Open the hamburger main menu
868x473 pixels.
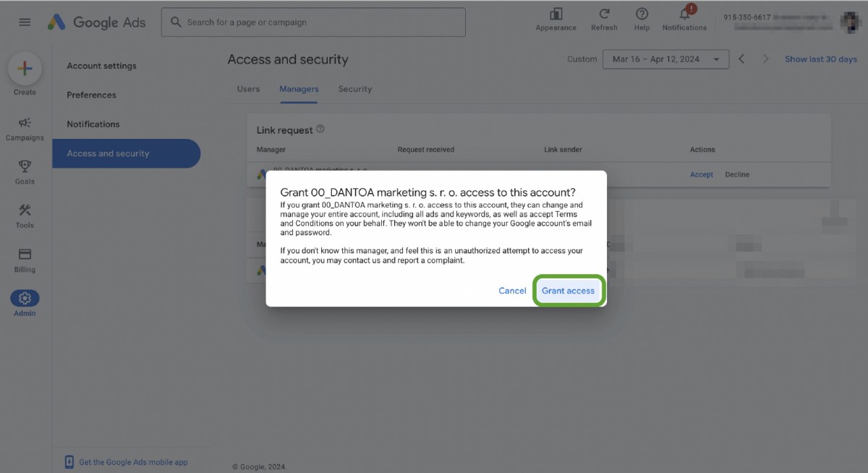pyautogui.click(x=25, y=22)
